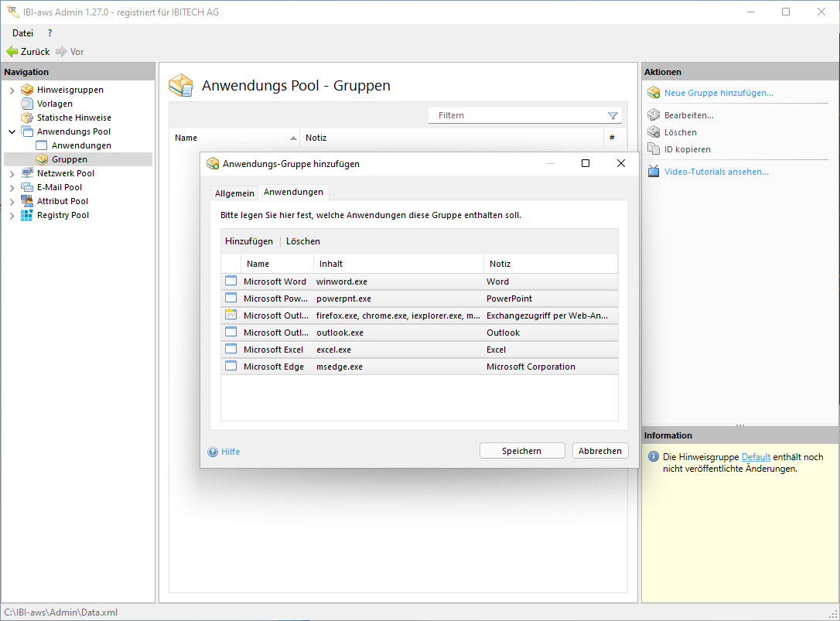Expand the Hinweisgruppen tree node
The height and width of the screenshot is (621, 840).
12,90
